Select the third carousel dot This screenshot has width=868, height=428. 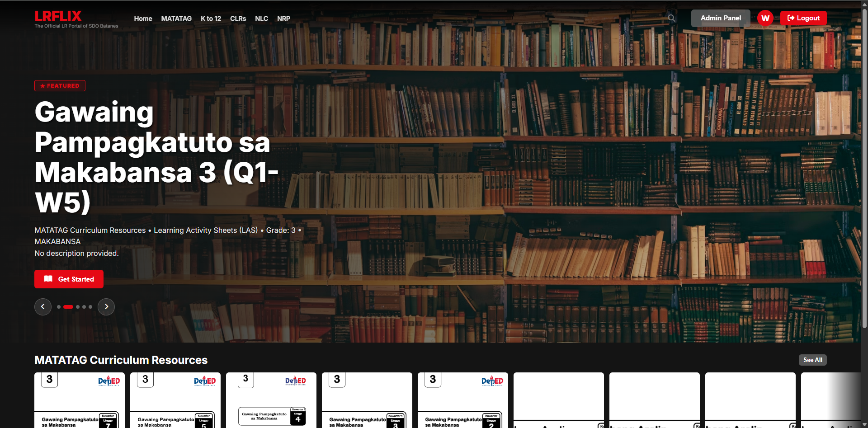click(78, 307)
